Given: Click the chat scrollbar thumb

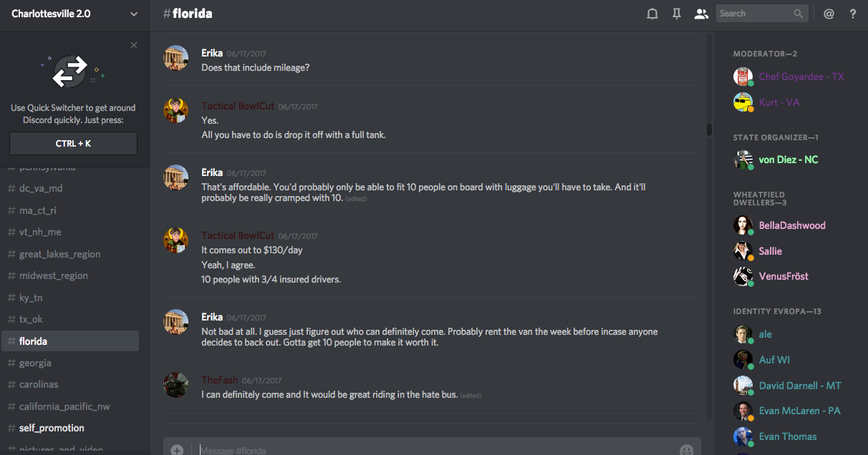Looking at the screenshot, I should pos(709,129).
